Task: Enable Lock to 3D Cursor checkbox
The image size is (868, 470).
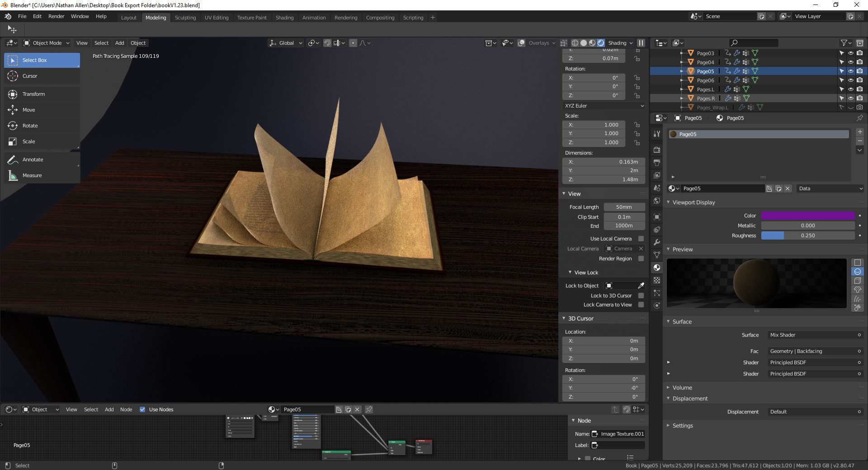Action: coord(641,296)
